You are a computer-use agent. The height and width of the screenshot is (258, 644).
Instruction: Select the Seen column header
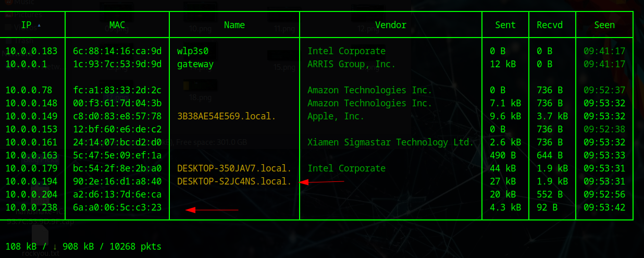point(604,25)
